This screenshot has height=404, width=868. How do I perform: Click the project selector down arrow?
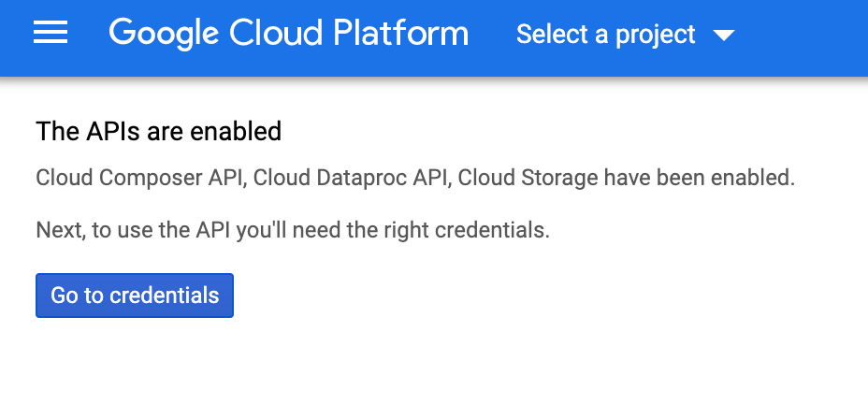tap(723, 36)
